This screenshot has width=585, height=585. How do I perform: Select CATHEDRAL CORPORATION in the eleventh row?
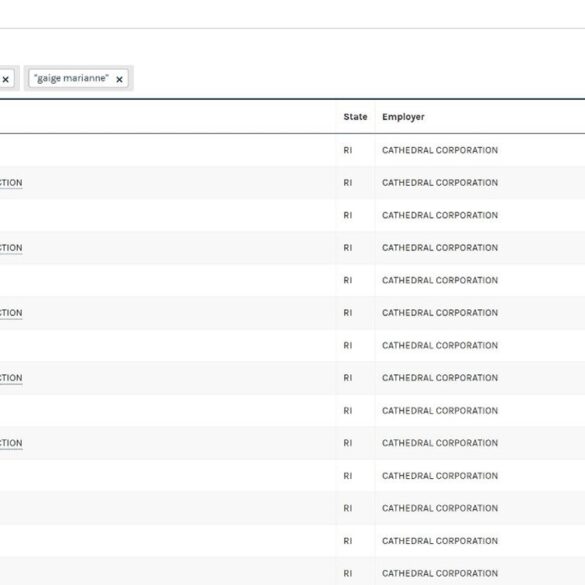pyautogui.click(x=440, y=476)
